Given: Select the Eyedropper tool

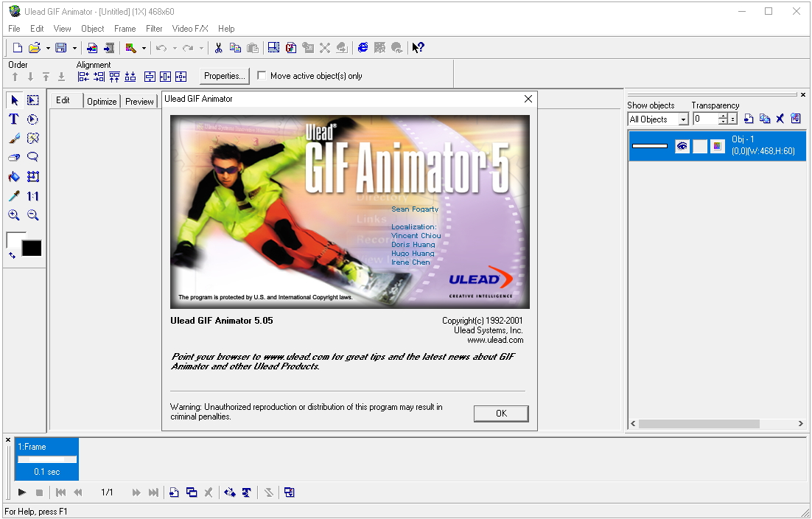Looking at the screenshot, I should pyautogui.click(x=15, y=196).
